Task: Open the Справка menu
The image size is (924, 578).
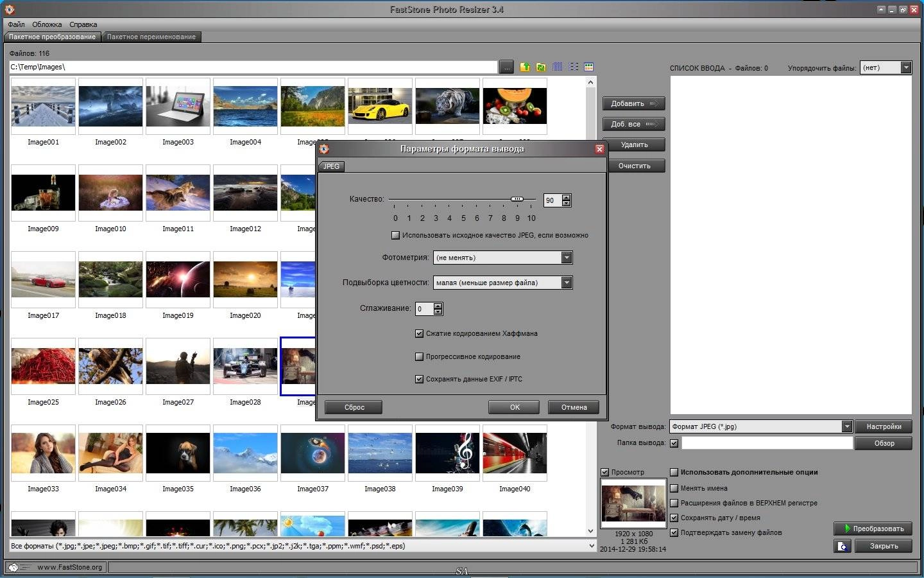Action: [x=83, y=24]
